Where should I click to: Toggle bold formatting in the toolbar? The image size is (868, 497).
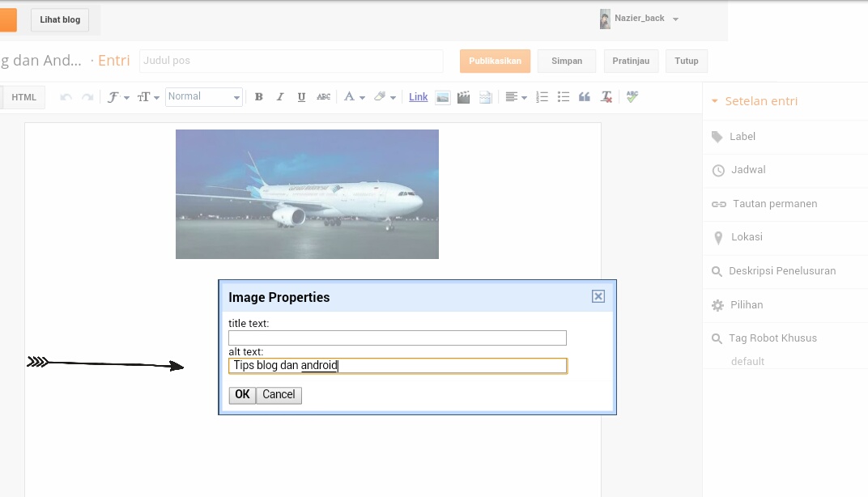pyautogui.click(x=259, y=97)
